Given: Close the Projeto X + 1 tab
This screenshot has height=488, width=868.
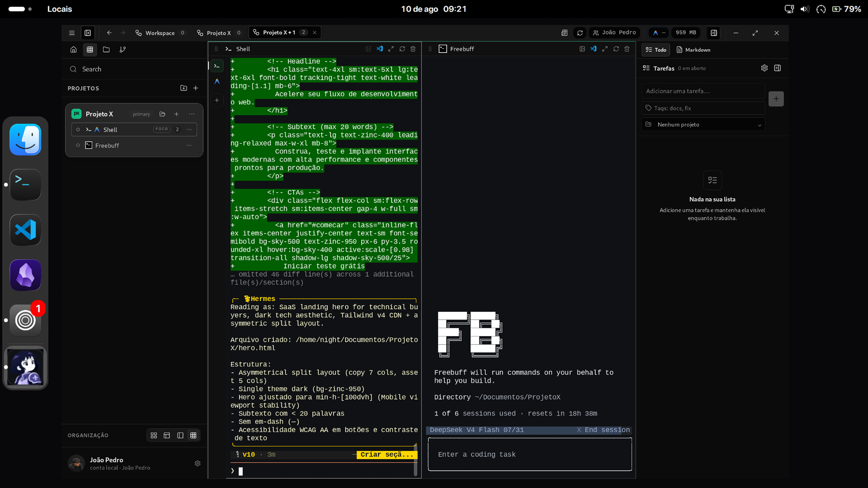Looking at the screenshot, I should pyautogui.click(x=314, y=33).
